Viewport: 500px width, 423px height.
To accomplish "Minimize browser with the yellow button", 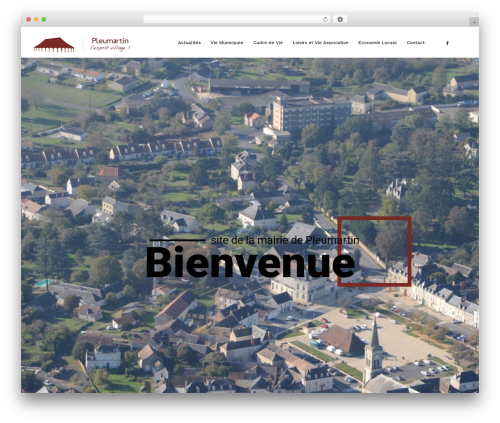I will pyautogui.click(x=36, y=19).
